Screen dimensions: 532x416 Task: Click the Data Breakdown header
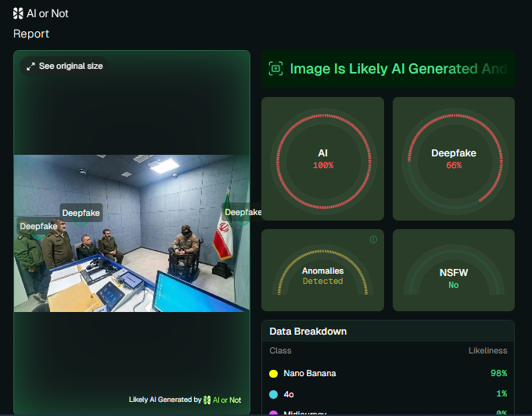point(307,332)
